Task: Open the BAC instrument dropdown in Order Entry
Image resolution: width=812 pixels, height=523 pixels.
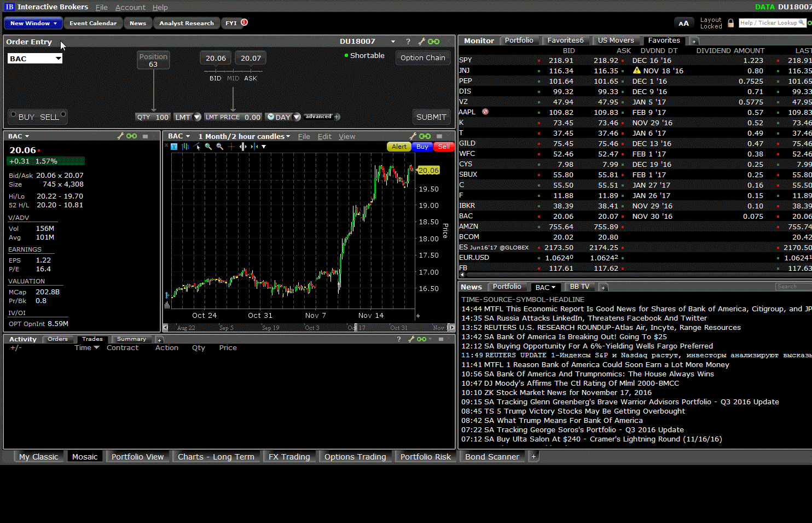Action: point(34,57)
